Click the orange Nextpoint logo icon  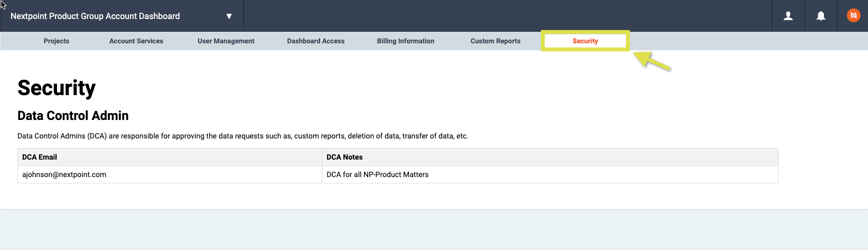tap(853, 16)
